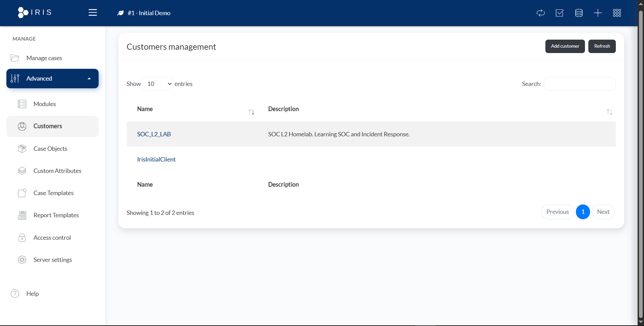Image resolution: width=644 pixels, height=326 pixels.
Task: Open the Show entries count dropdown
Action: pyautogui.click(x=158, y=84)
